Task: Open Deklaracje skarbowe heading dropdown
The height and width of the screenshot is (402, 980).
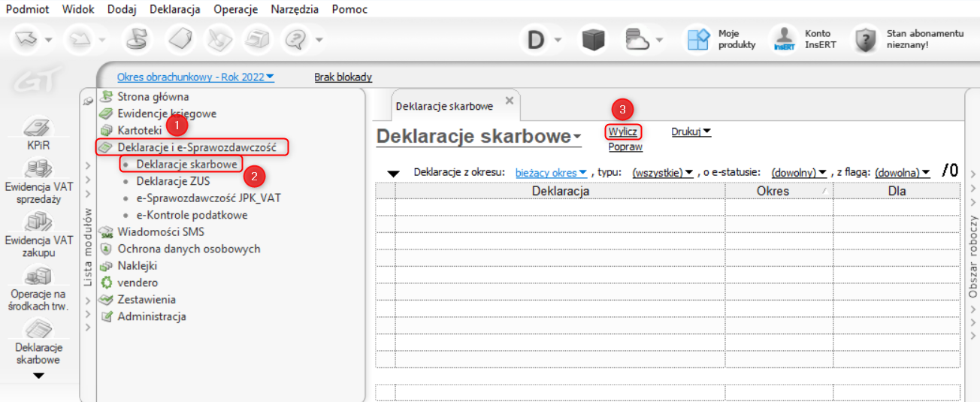Action: click(x=577, y=138)
